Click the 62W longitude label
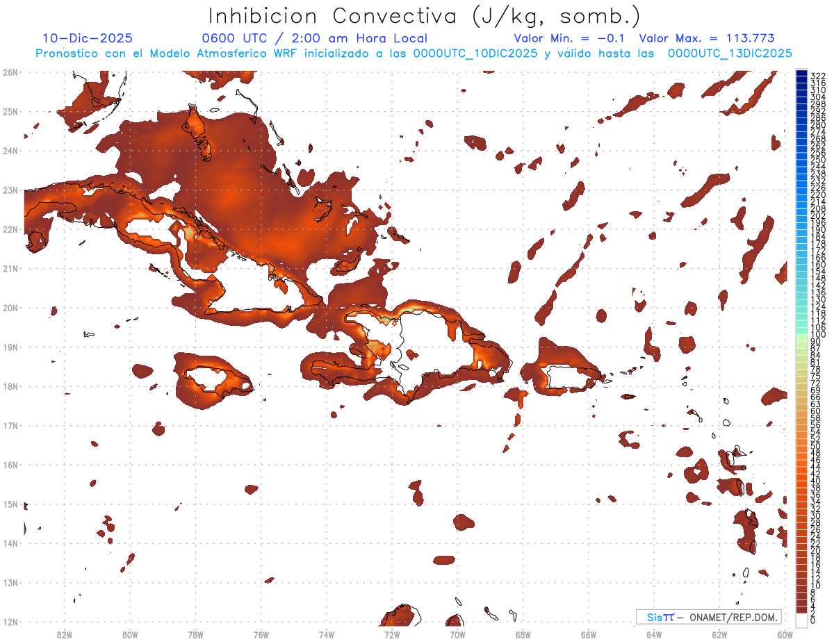The height and width of the screenshot is (644, 834). [719, 634]
